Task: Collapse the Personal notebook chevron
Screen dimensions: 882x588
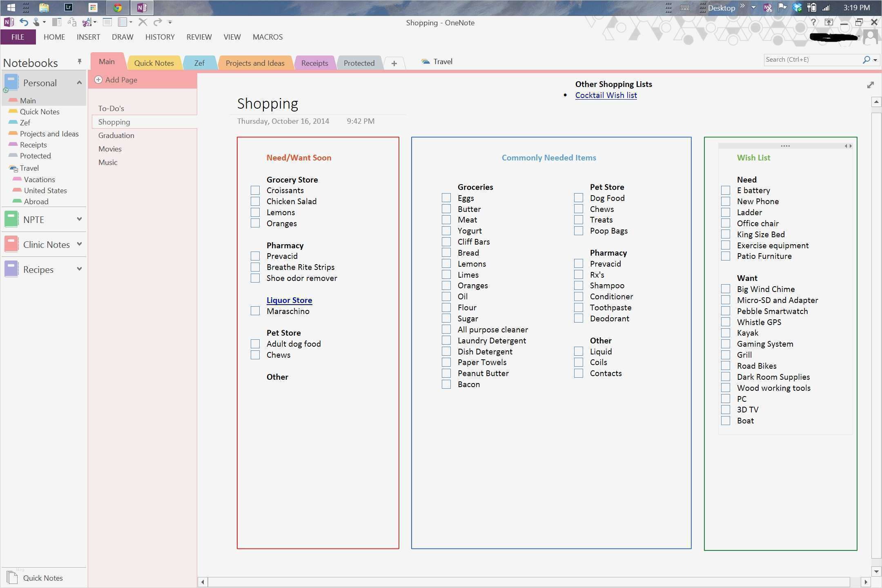Action: pyautogui.click(x=79, y=83)
